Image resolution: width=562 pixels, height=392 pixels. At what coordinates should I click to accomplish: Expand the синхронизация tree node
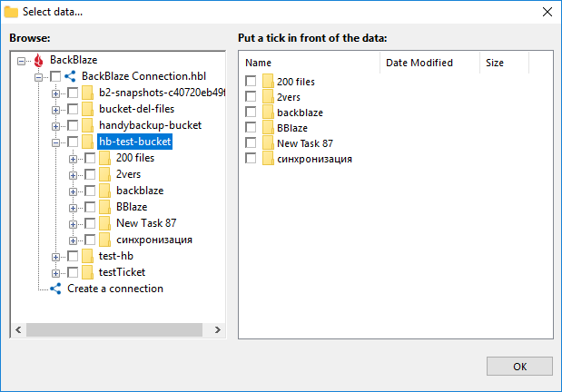73,240
